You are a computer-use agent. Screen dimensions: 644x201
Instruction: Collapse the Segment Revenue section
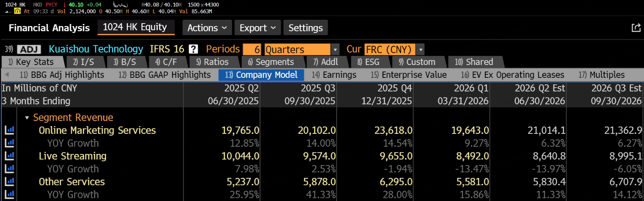pyautogui.click(x=27, y=118)
